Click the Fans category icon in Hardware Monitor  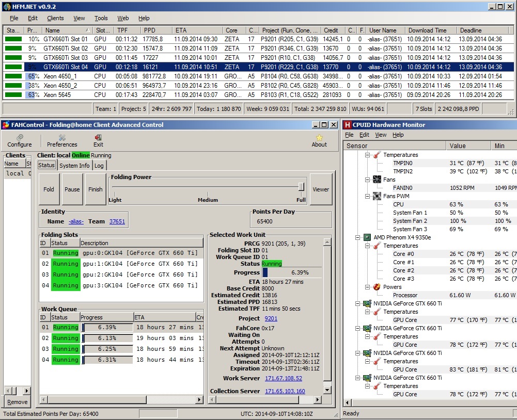(x=377, y=180)
